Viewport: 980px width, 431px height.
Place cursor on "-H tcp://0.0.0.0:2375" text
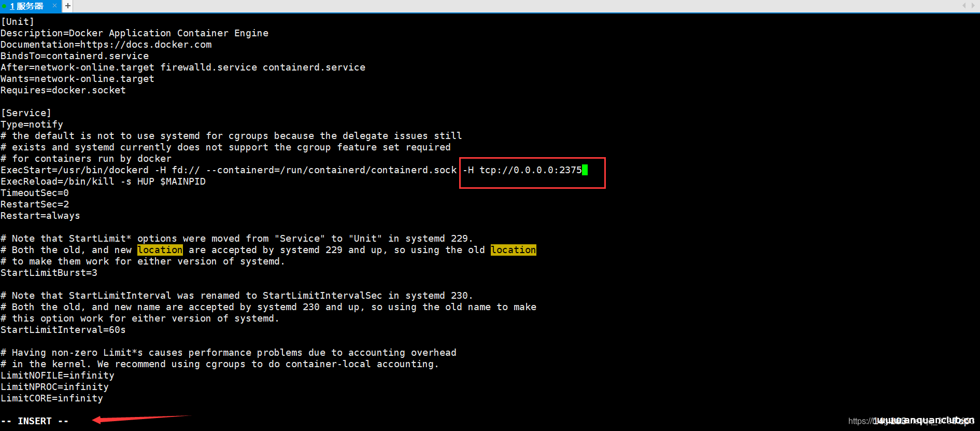coord(522,170)
